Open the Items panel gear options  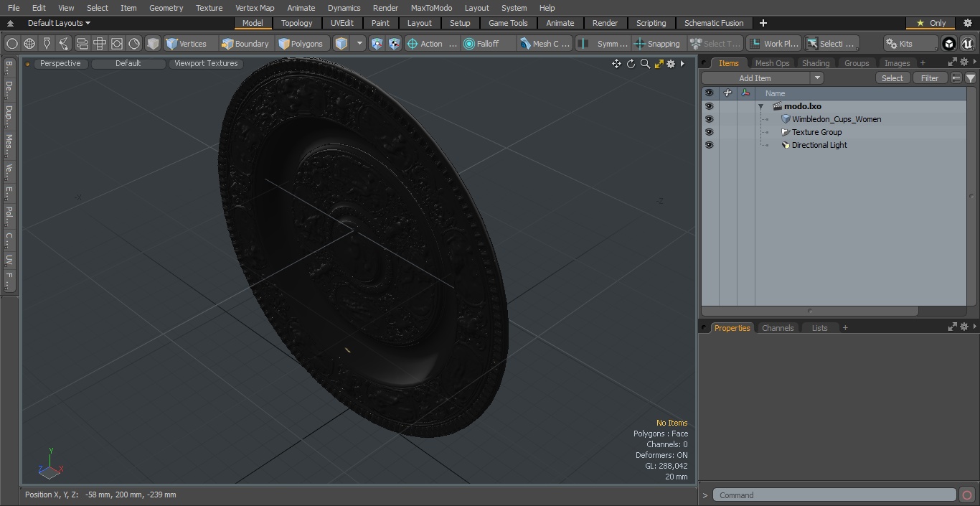click(964, 63)
